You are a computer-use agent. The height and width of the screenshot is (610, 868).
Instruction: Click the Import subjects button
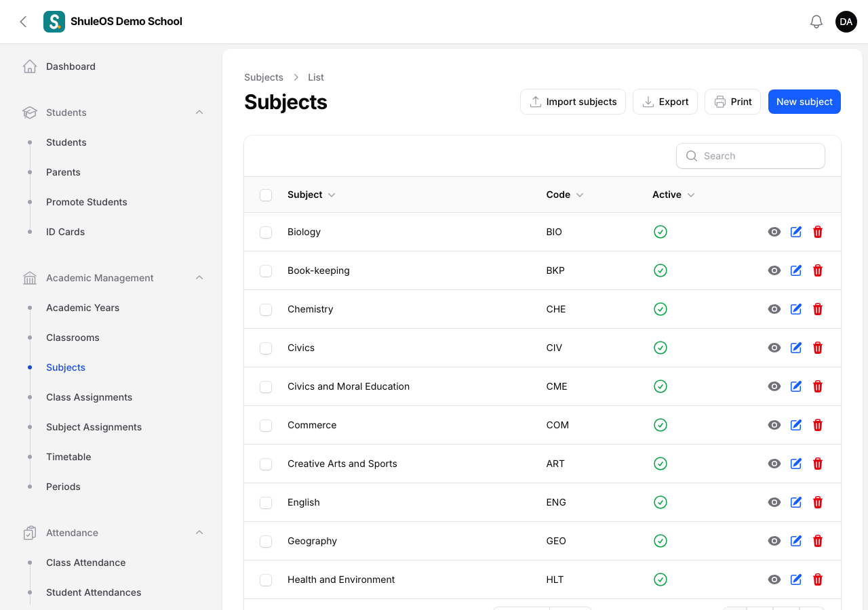pyautogui.click(x=573, y=102)
